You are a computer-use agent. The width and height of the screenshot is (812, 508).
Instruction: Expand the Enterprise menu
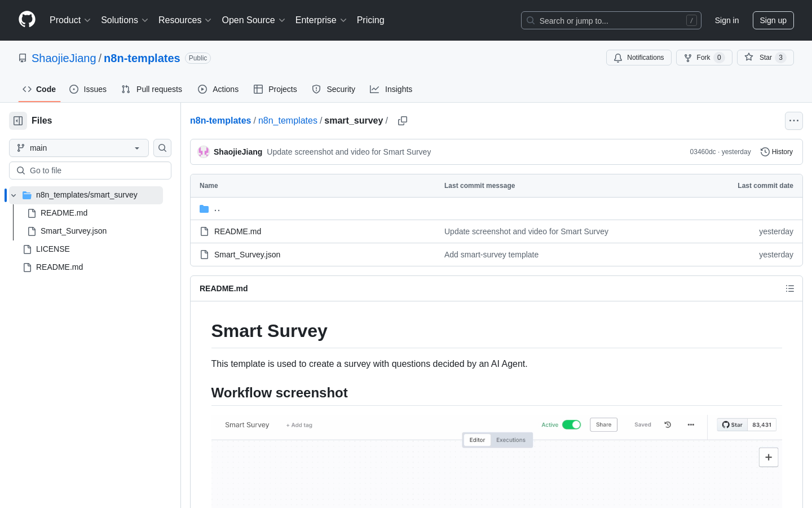pos(321,20)
